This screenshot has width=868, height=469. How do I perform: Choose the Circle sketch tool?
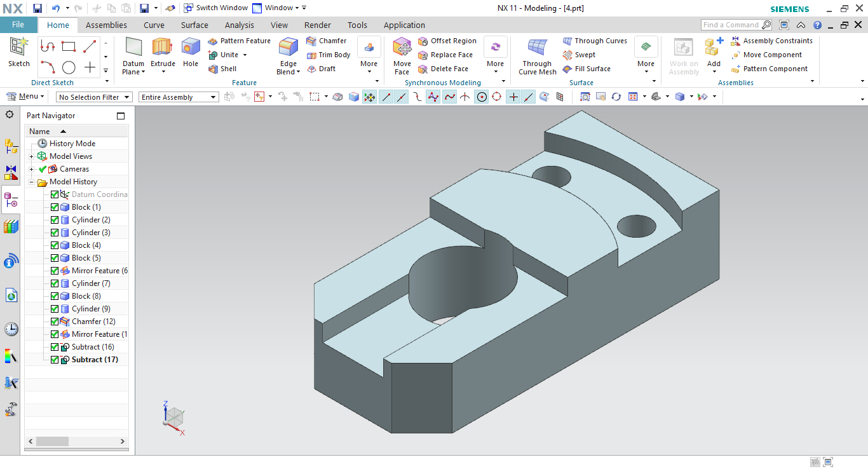pyautogui.click(x=69, y=67)
